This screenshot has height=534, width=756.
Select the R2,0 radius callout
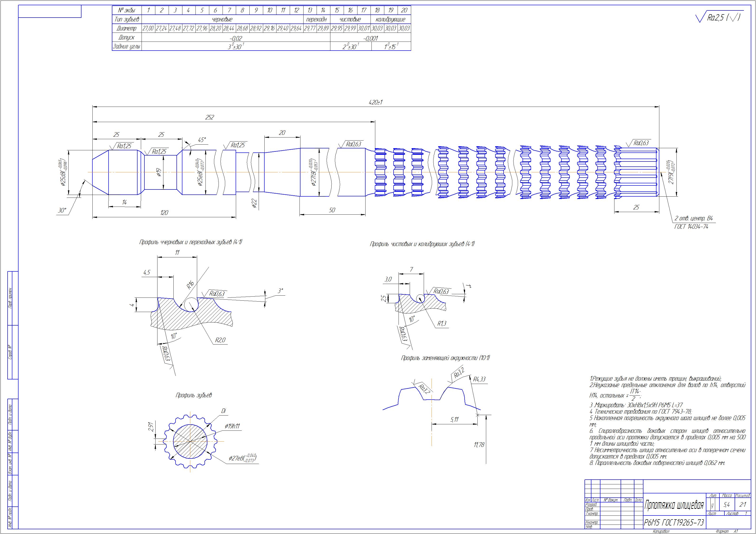point(220,340)
